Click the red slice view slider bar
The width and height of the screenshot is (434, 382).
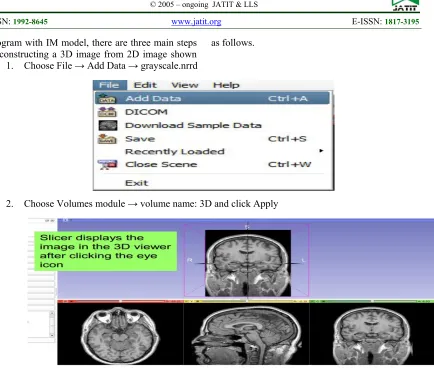pos(120,301)
